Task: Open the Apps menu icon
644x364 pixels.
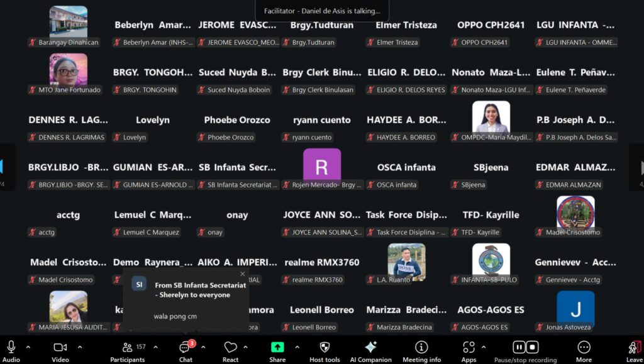Action: tap(469, 348)
